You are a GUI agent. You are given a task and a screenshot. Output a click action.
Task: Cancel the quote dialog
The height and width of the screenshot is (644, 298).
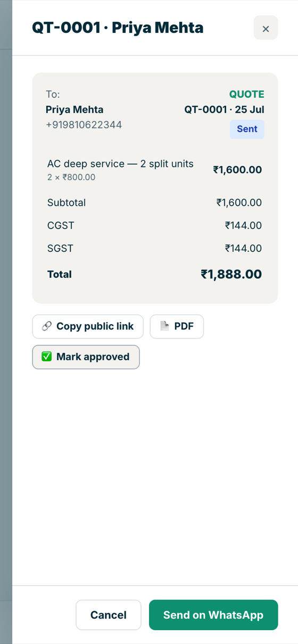(109, 615)
